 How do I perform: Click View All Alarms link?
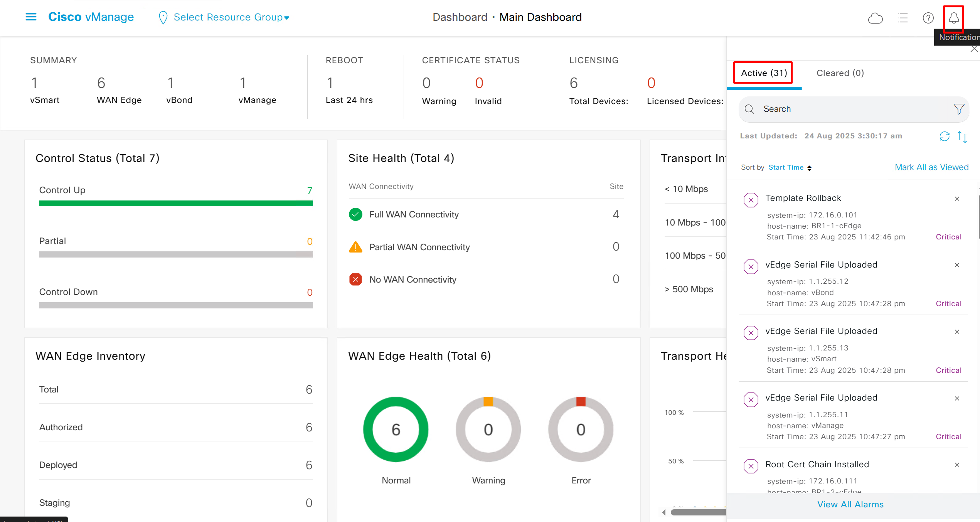850,505
